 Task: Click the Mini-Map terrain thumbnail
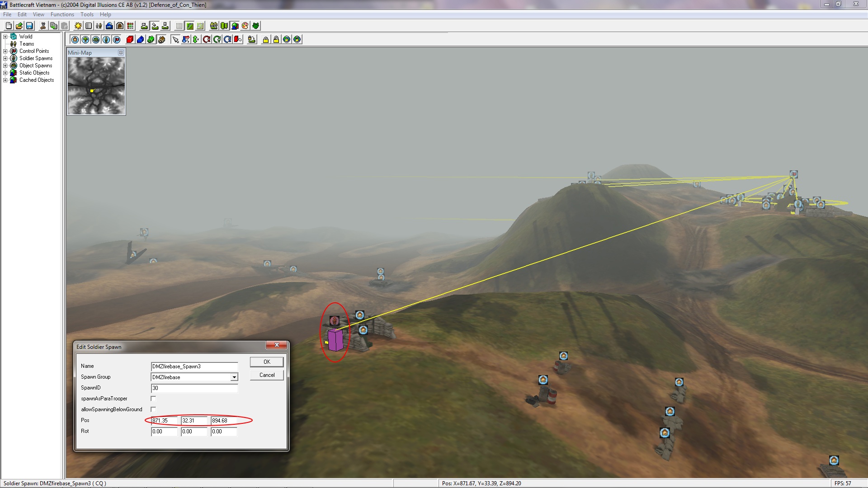click(96, 86)
